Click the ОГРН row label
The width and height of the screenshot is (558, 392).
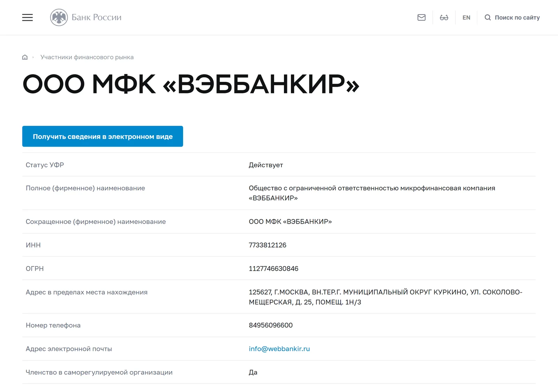(35, 269)
